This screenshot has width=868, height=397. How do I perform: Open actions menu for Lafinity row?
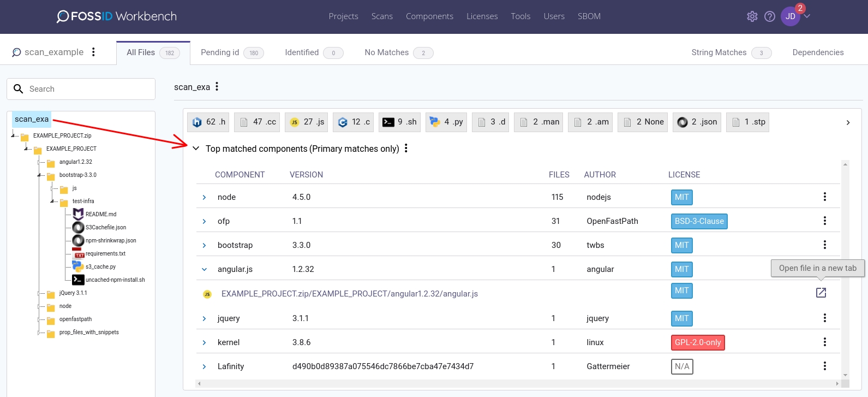(824, 366)
